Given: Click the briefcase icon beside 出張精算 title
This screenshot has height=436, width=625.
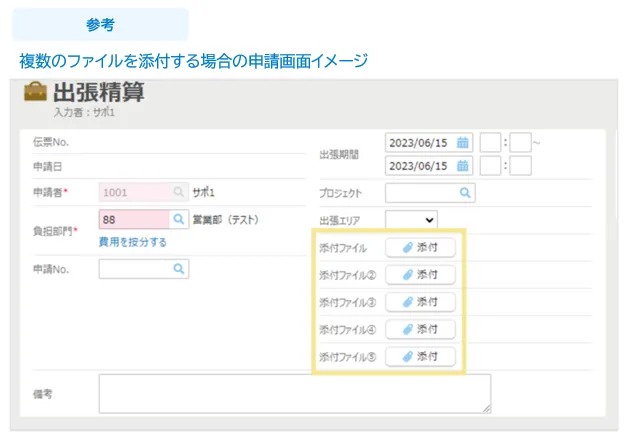Looking at the screenshot, I should click(x=35, y=93).
